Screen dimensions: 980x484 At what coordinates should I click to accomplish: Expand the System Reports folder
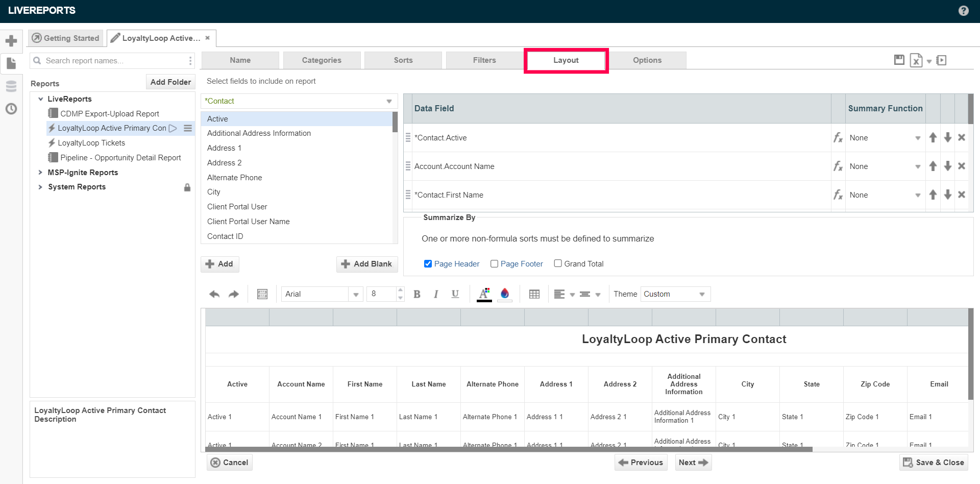click(x=40, y=187)
